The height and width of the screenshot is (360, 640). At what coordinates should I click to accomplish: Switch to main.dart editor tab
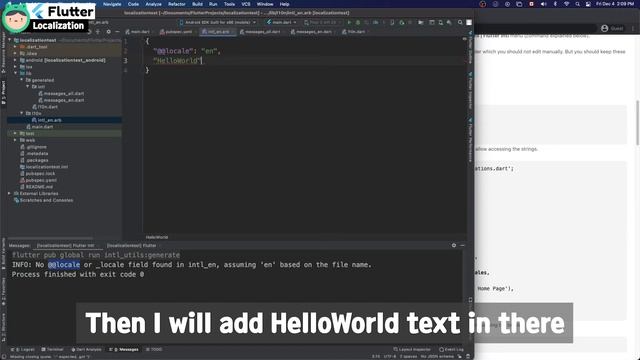138,32
